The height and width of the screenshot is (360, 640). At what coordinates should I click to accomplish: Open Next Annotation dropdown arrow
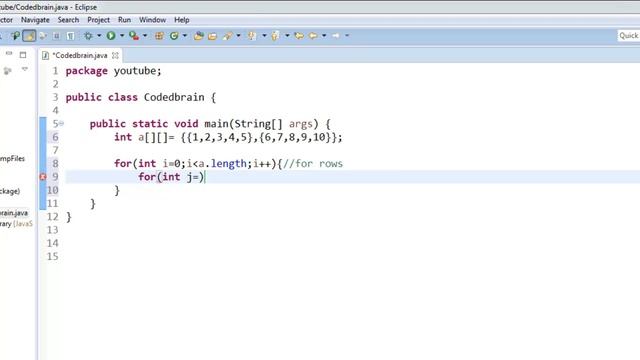pyautogui.click(x=264, y=36)
